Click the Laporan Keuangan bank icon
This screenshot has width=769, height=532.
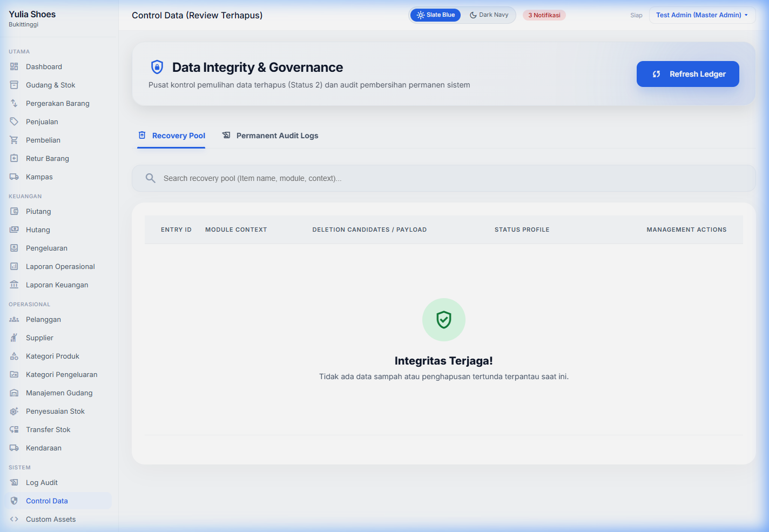pos(14,285)
